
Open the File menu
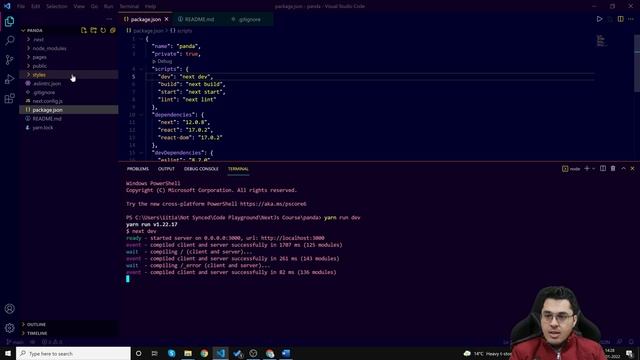pyautogui.click(x=21, y=6)
